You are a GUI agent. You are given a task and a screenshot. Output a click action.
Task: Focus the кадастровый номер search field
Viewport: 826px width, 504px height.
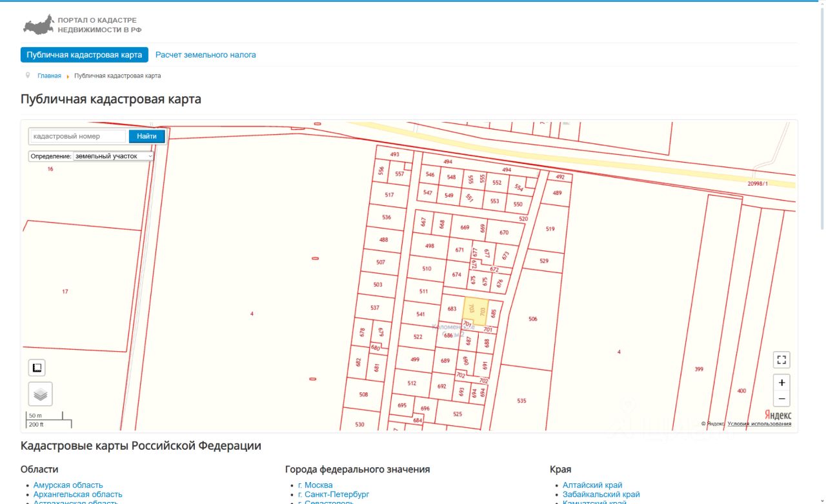(x=78, y=136)
